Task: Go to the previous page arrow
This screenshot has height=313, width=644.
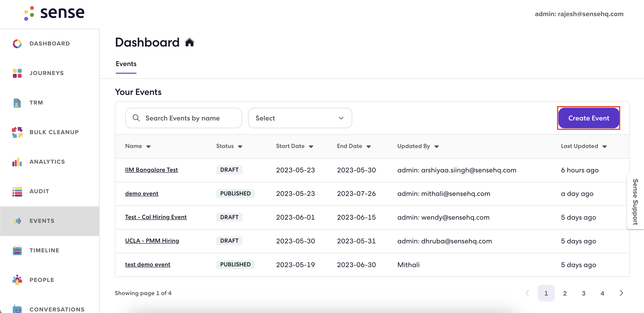Action: click(x=527, y=293)
